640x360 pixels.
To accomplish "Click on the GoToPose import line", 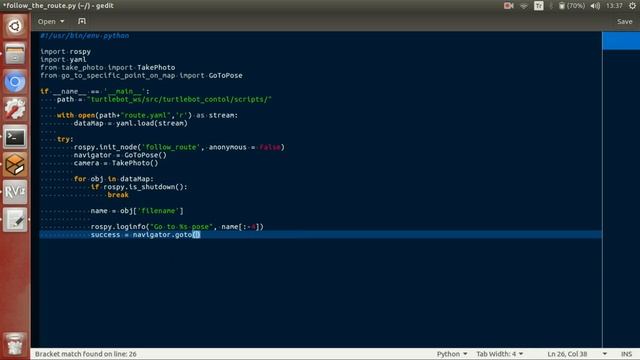I will coord(141,76).
